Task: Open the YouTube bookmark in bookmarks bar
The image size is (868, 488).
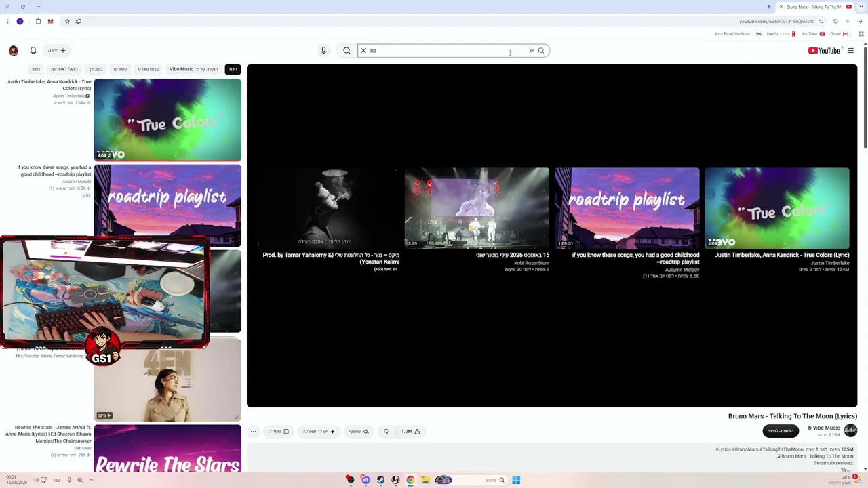Action: [x=812, y=34]
